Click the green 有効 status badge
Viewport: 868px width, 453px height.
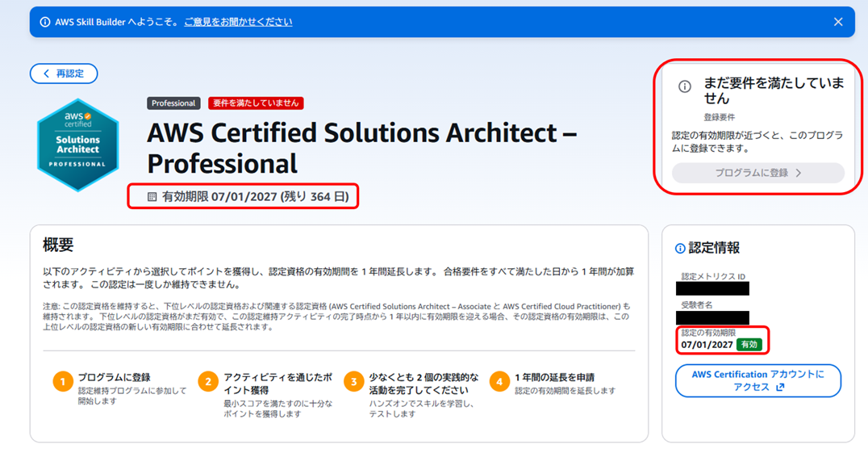749,345
